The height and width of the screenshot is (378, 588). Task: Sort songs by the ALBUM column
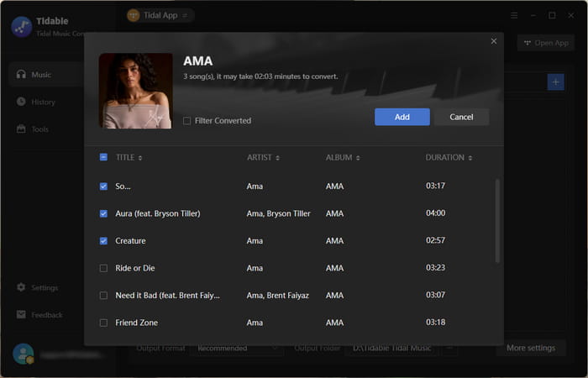click(x=343, y=158)
